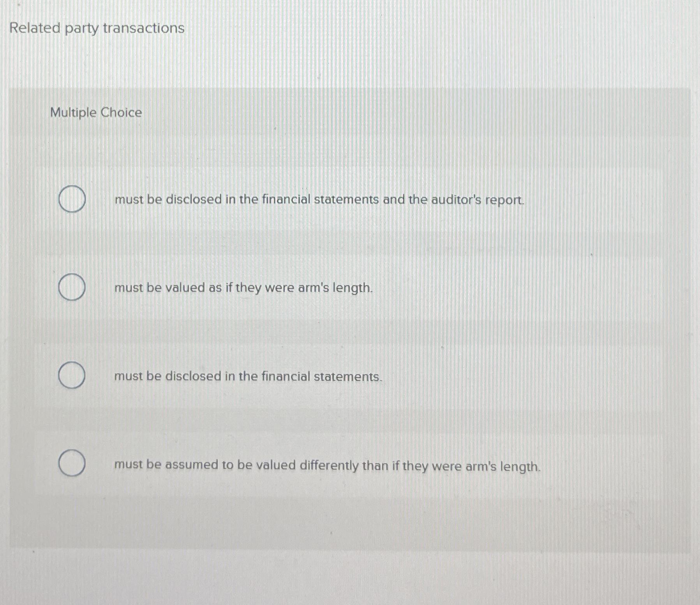Viewport: 700px width, 605px height.
Task: Click the financial statements disclosure answer text
Action: coord(247,376)
